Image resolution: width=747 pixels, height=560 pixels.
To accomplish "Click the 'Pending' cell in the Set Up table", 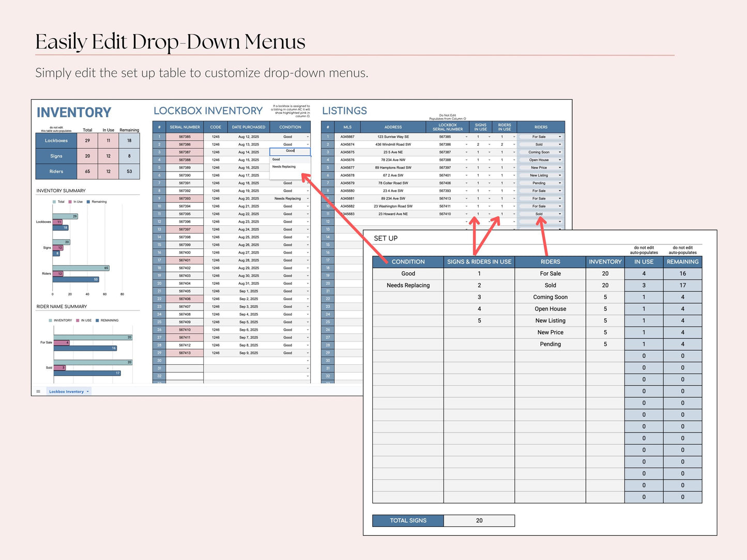I will (550, 344).
